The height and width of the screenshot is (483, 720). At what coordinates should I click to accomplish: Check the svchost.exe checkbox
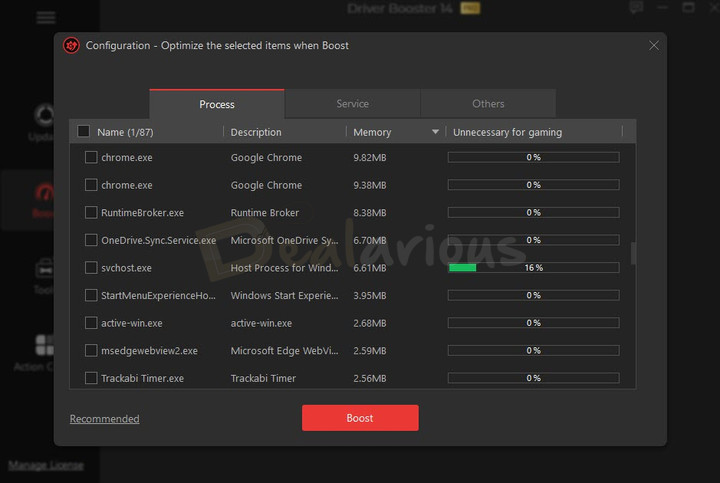click(91, 267)
